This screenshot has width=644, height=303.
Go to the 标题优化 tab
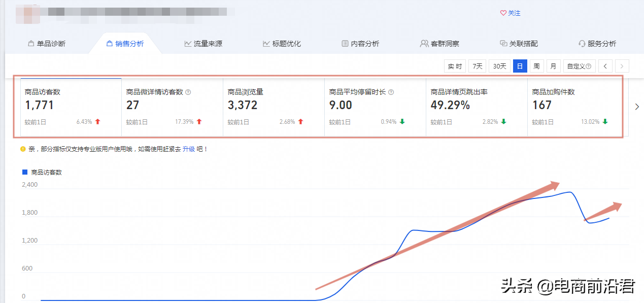(282, 44)
